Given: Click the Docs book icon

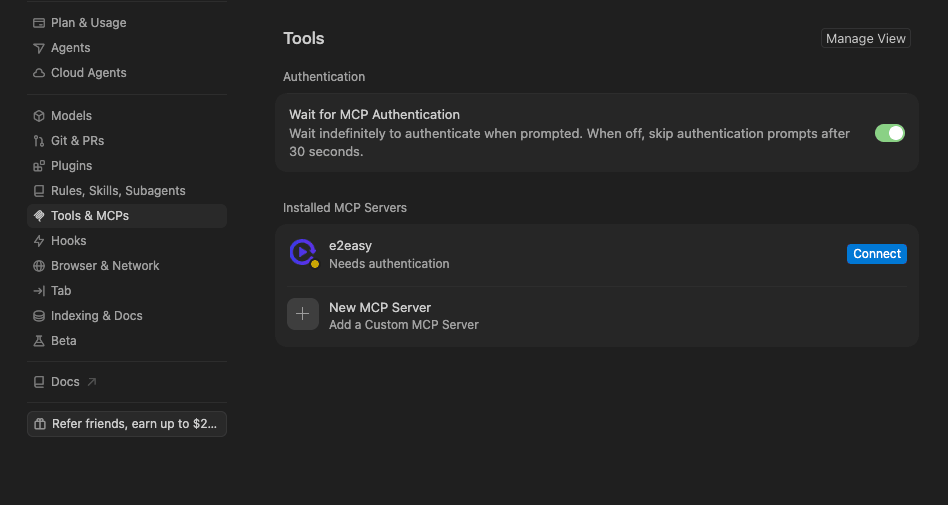Looking at the screenshot, I should pos(39,382).
